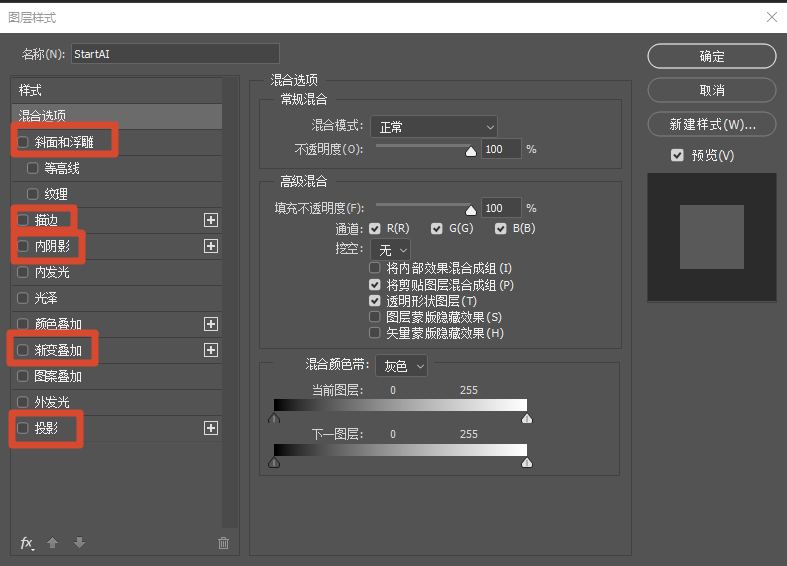Enable the 斜面和浮雕 checkbox
The image size is (787, 566).
[x=23, y=142]
